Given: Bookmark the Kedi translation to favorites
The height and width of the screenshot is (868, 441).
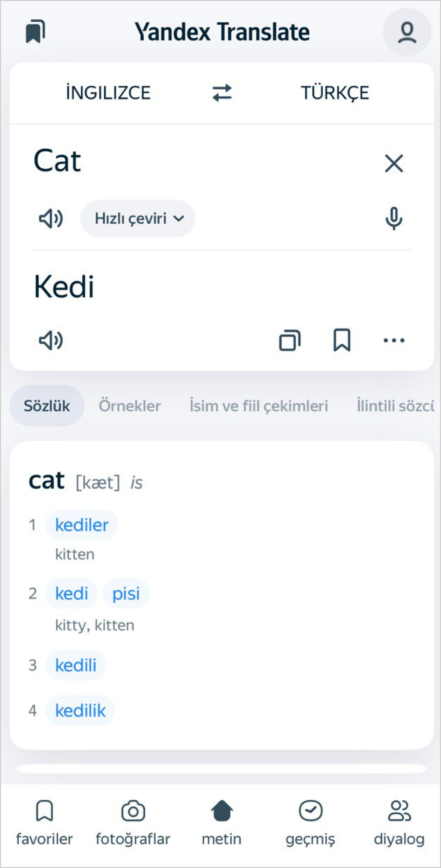Looking at the screenshot, I should [x=342, y=340].
